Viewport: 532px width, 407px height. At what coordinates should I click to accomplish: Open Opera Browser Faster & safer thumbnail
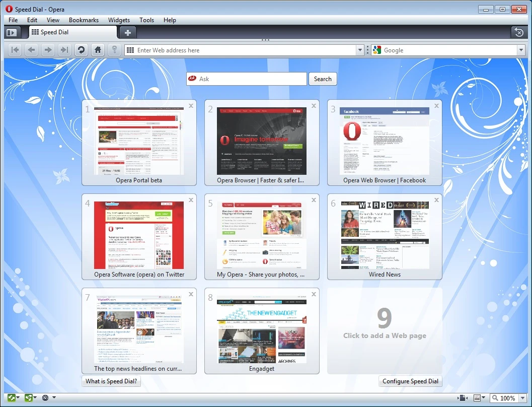pos(262,141)
